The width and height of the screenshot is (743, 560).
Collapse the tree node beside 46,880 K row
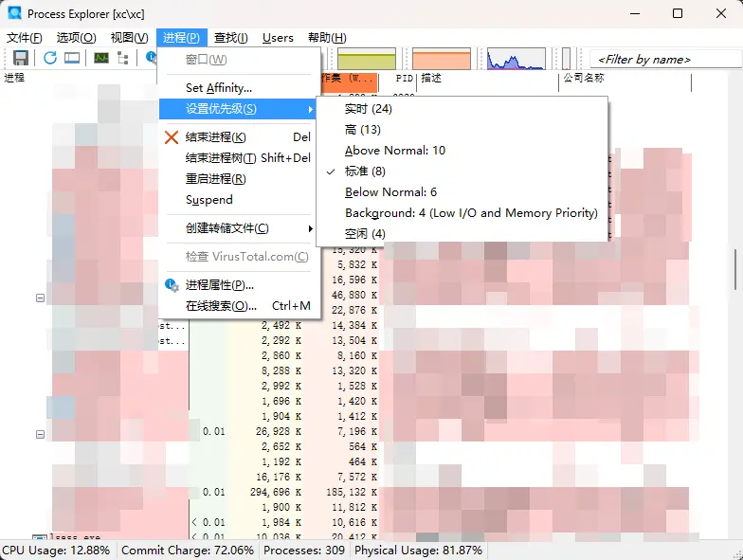pyautogui.click(x=40, y=298)
